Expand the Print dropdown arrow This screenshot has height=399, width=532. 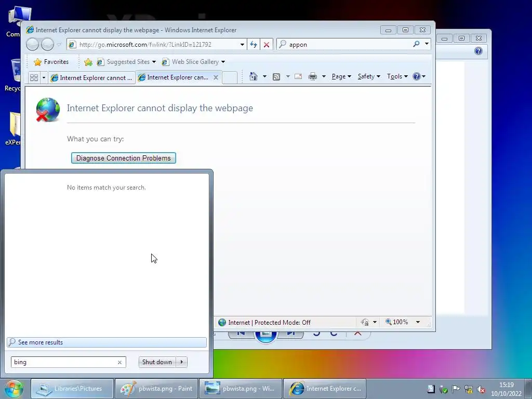tap(324, 76)
